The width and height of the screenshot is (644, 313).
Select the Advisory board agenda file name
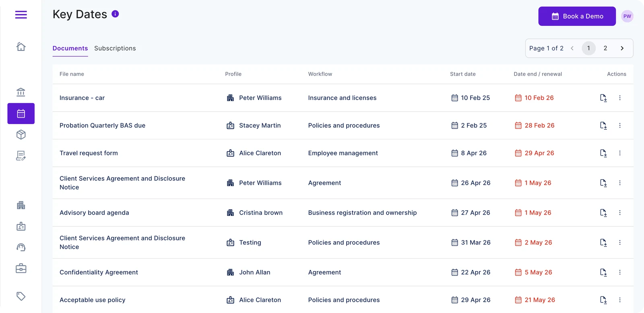click(94, 213)
